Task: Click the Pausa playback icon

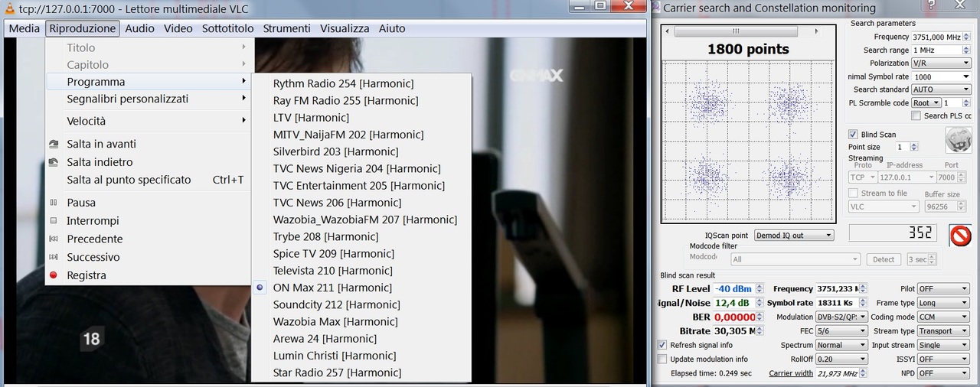Action: [54, 203]
